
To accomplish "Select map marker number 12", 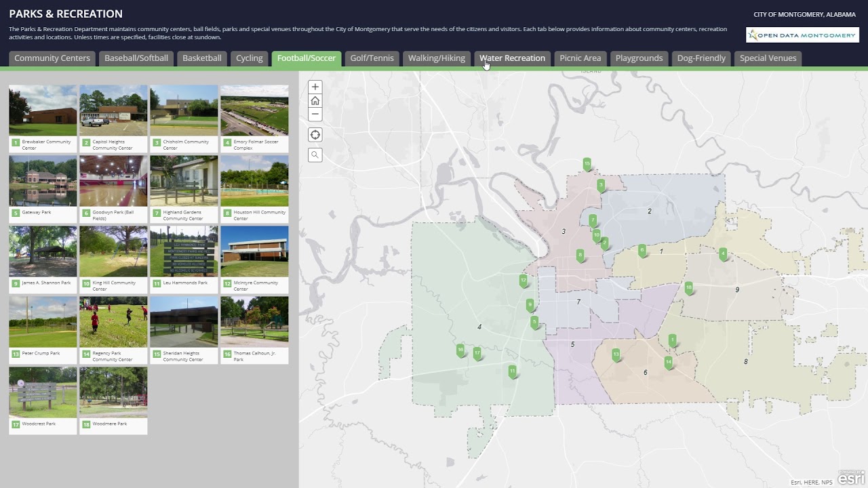I will (x=524, y=281).
